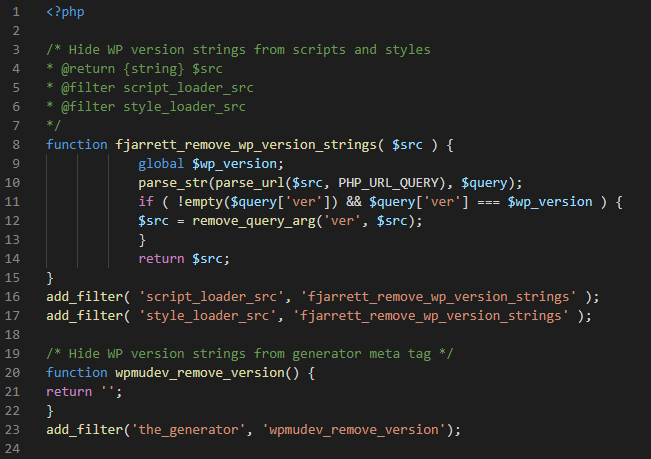Click closing comment '*/' on line 7
The image size is (651, 459).
[54, 126]
